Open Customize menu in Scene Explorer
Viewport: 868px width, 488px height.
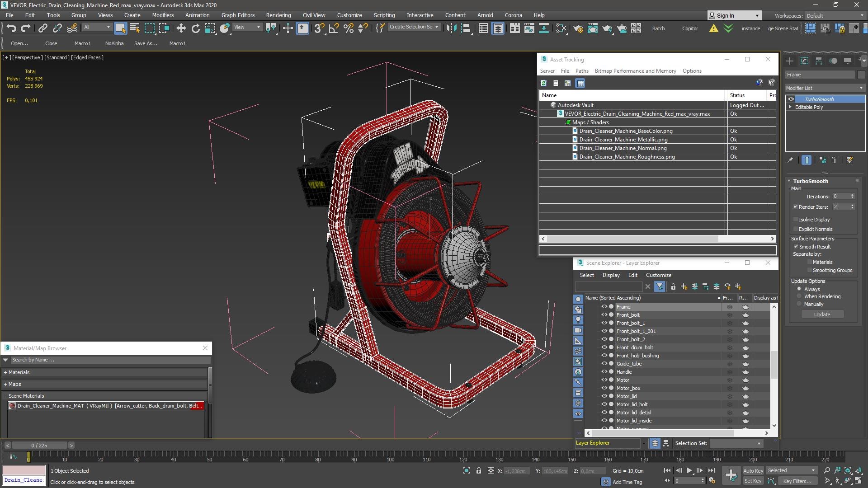tap(658, 275)
